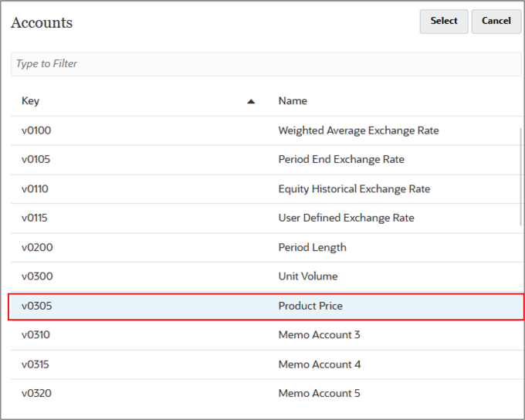Focus the Type to Filter field
Viewport: 525px width, 420px height.
click(266, 63)
